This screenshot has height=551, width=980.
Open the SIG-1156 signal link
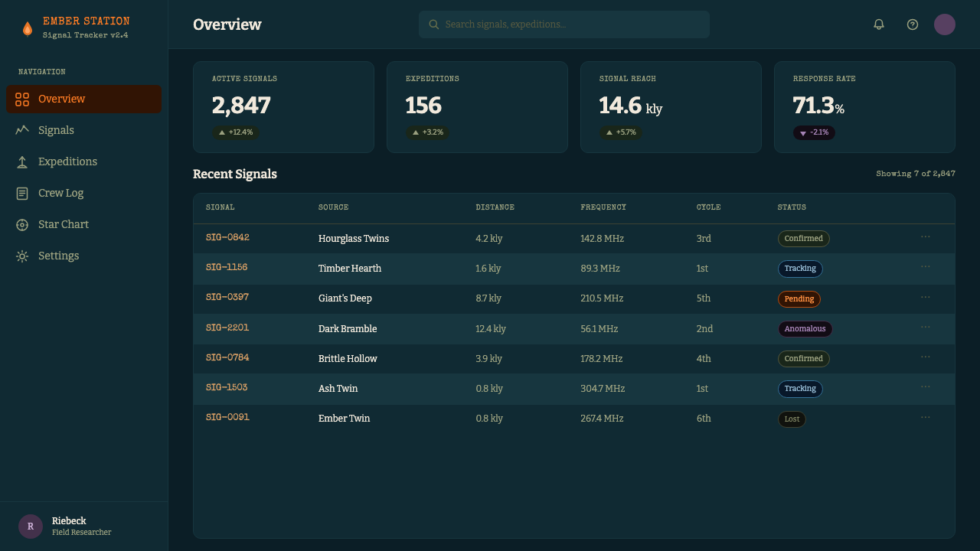[x=227, y=267]
